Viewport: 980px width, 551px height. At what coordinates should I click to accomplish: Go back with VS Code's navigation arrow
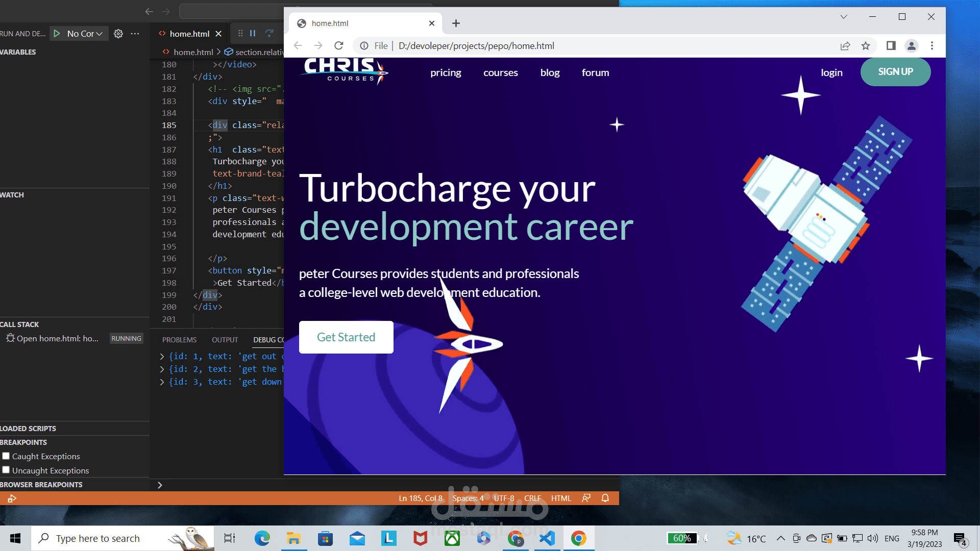point(149,11)
